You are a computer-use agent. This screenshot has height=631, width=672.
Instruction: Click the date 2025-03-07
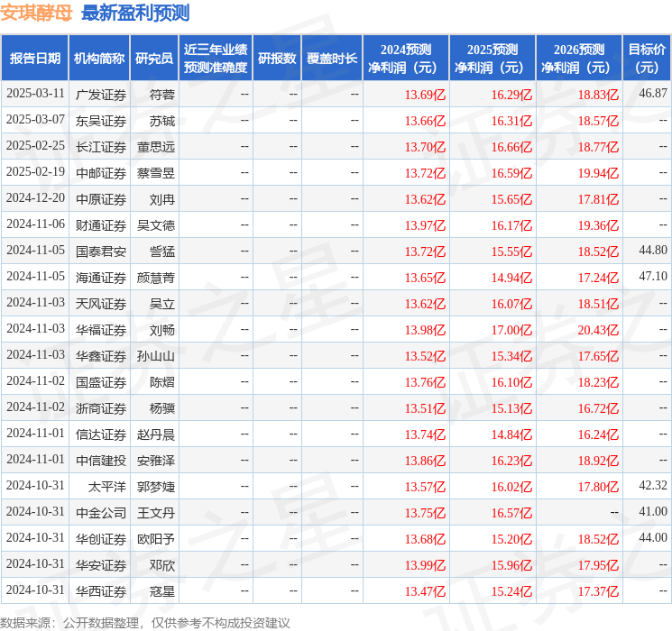(35, 119)
